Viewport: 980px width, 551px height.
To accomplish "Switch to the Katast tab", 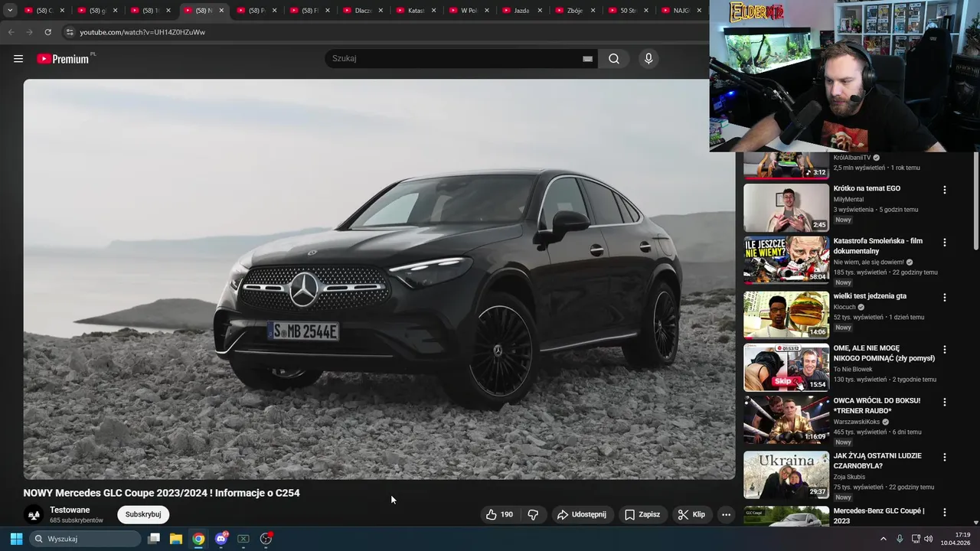I will (415, 11).
